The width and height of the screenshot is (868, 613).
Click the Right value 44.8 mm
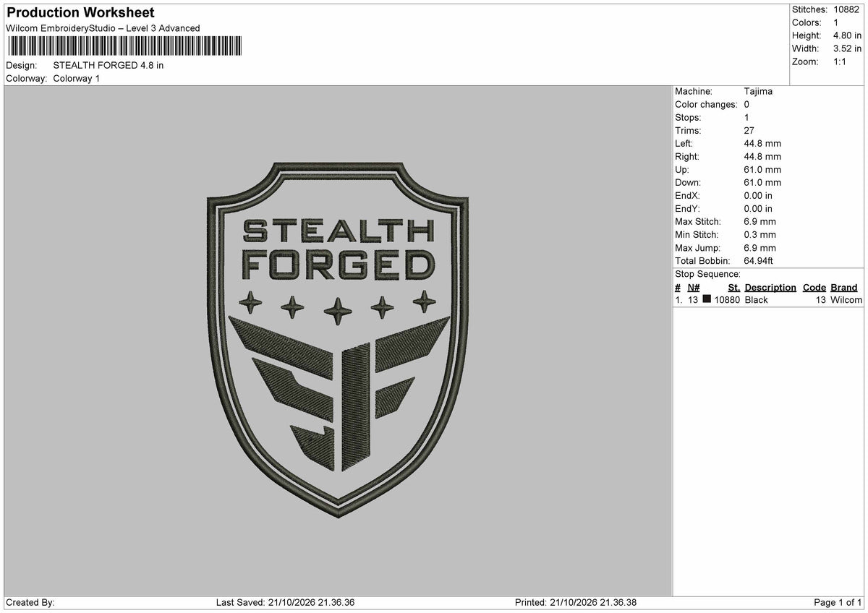762,156
